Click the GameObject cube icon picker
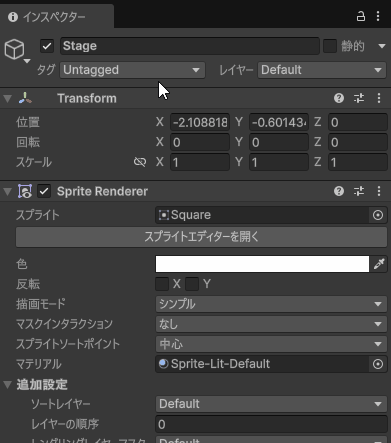This screenshot has width=391, height=443. pyautogui.click(x=17, y=51)
